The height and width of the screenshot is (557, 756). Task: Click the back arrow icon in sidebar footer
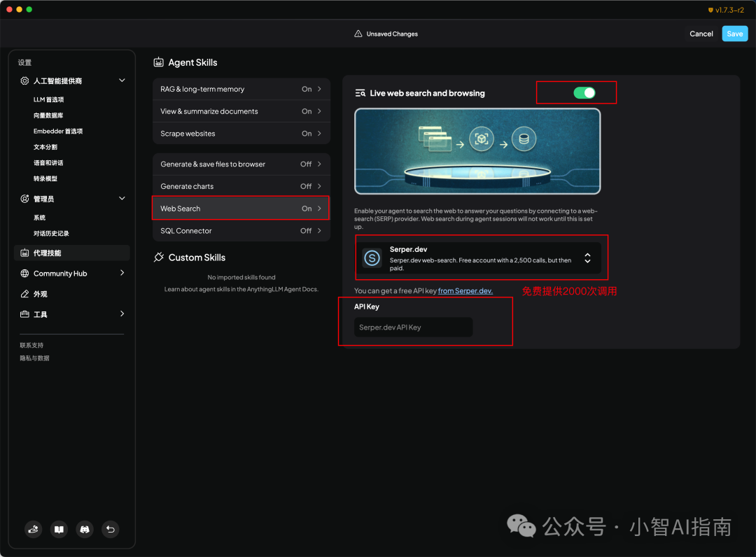point(110,530)
